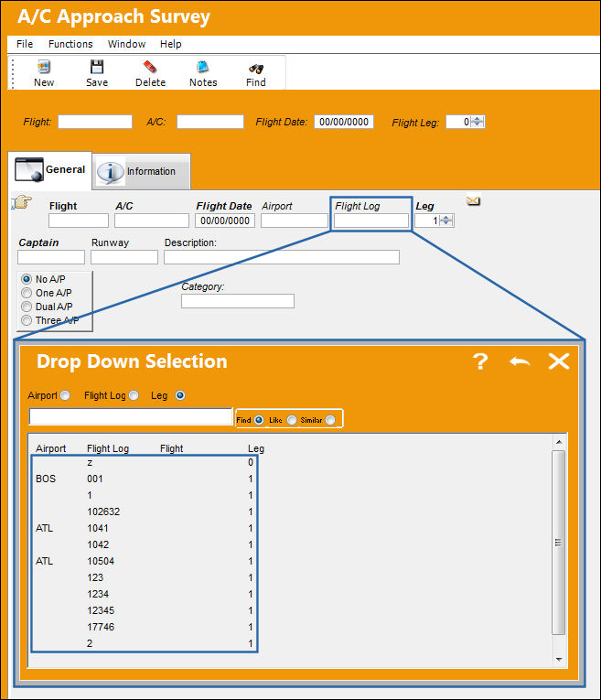Close the Drop Down Selection panel

559,361
